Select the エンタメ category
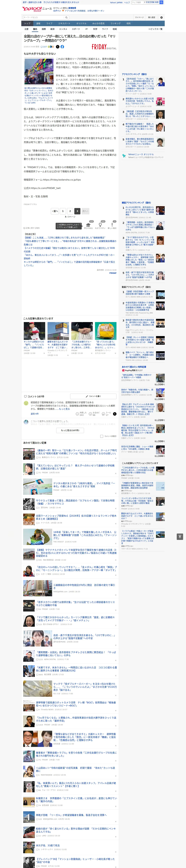186x868 pixels. pos(63,29)
